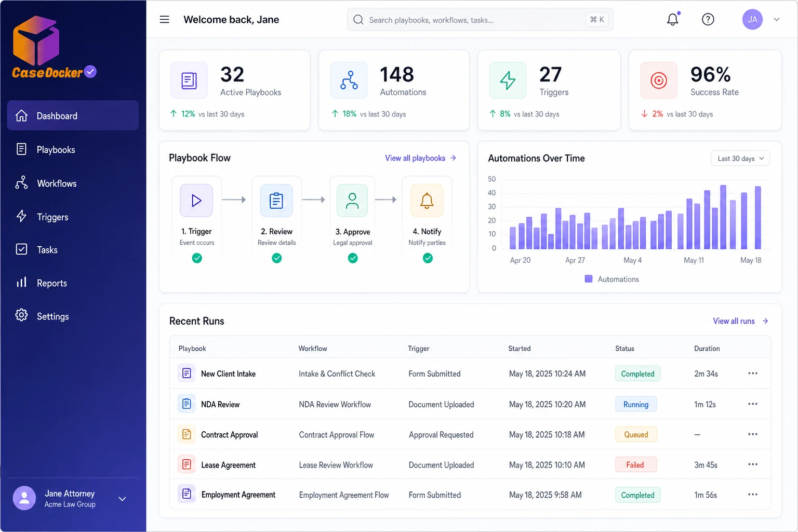
Task: Click the 'May 18, 2025 9:58 AM' cell
Action: (546, 495)
